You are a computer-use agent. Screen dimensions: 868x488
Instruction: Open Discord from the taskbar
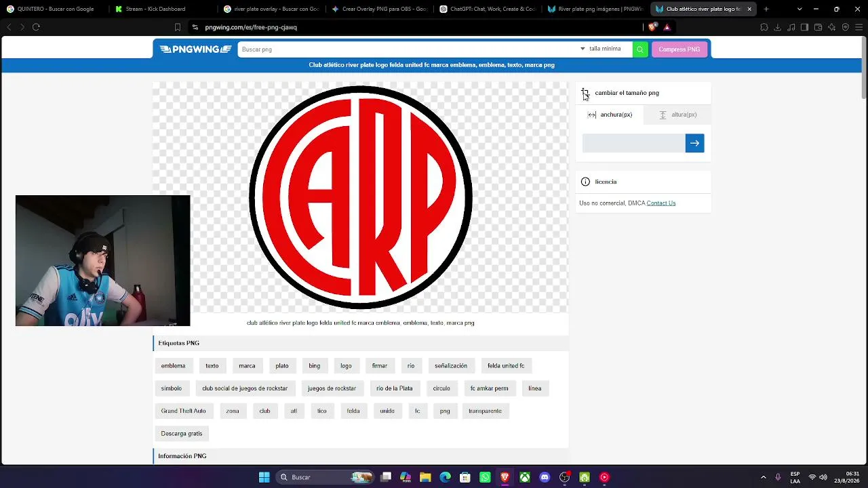545,477
